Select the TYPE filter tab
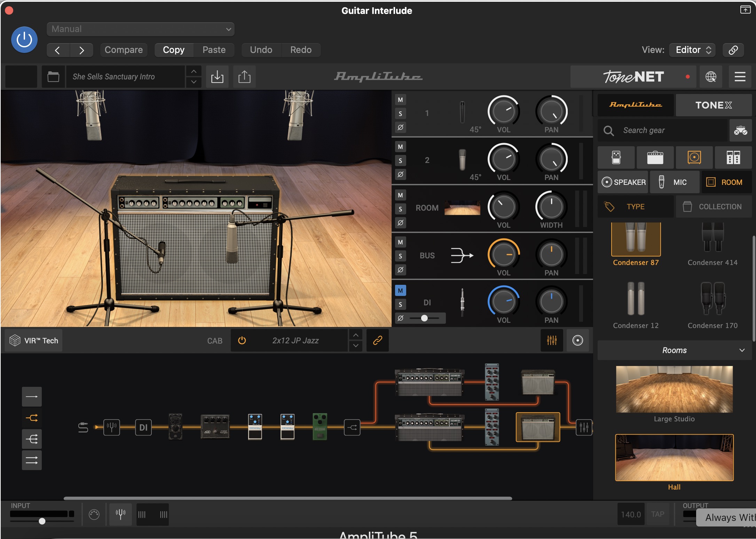 coord(636,206)
